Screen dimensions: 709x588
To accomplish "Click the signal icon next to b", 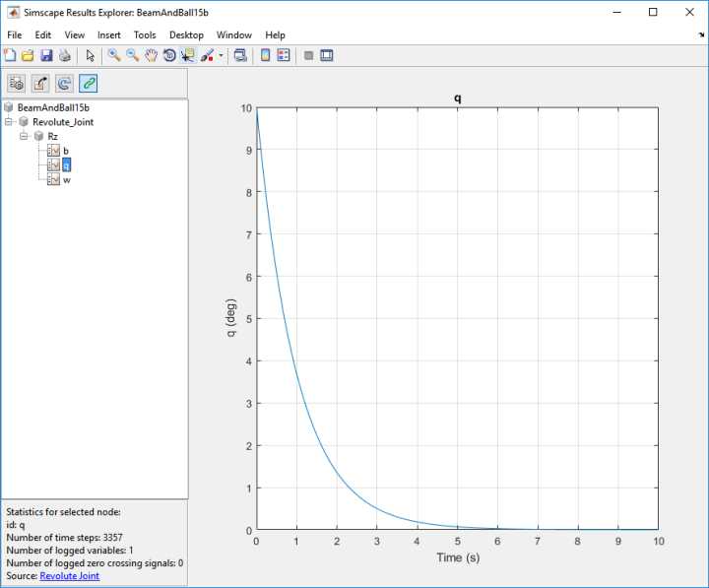I will pyautogui.click(x=53, y=151).
